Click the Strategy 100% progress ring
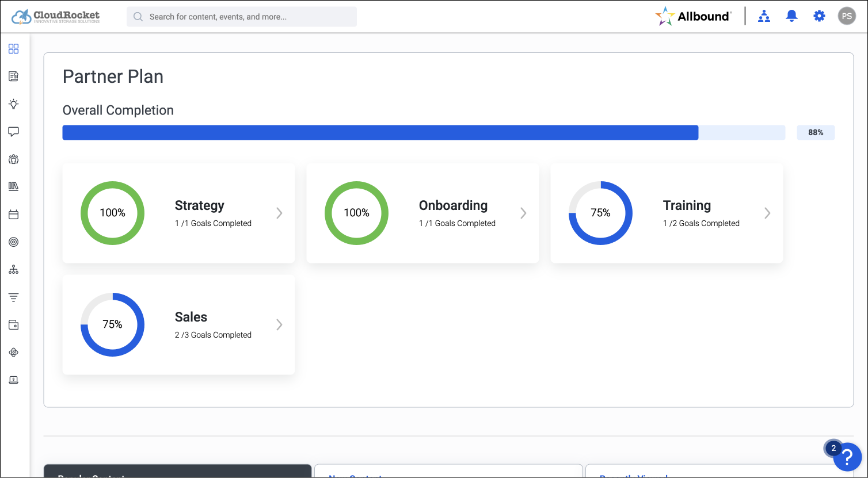This screenshot has height=478, width=868. [x=112, y=213]
